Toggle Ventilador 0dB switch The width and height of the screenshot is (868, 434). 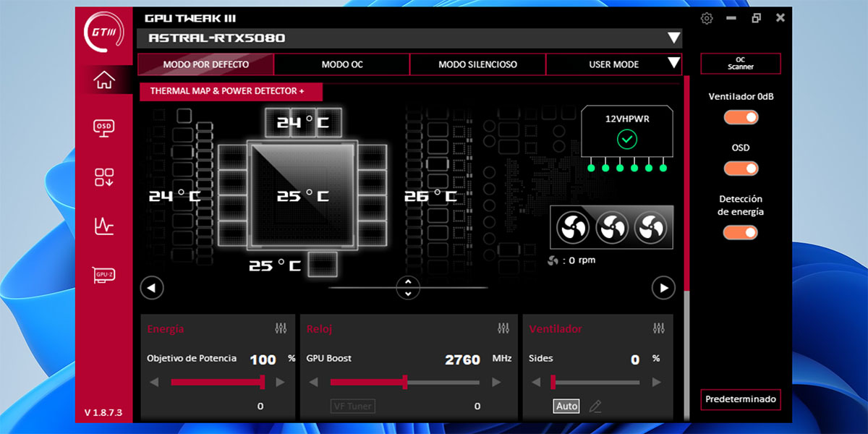click(x=741, y=117)
